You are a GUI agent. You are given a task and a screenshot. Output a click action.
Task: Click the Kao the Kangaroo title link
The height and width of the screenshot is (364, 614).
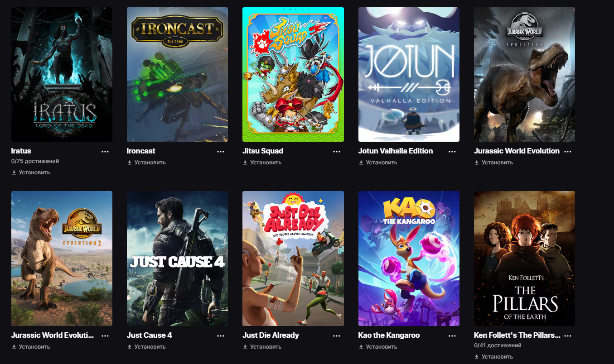coord(389,335)
